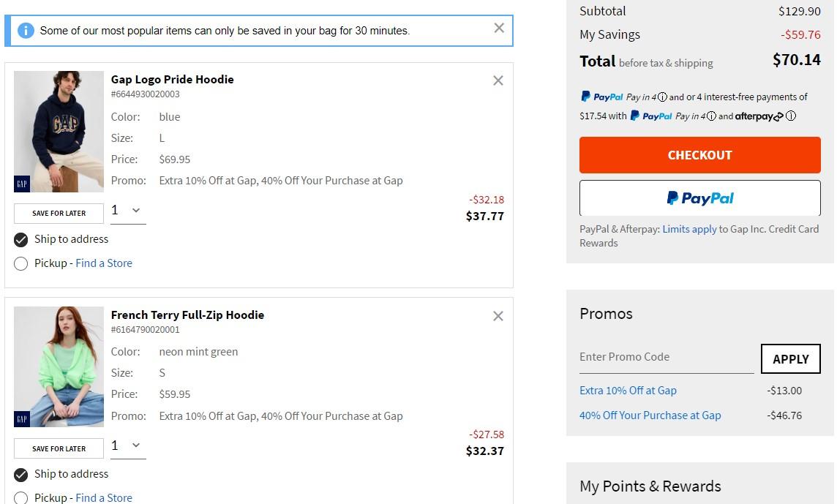The height and width of the screenshot is (504, 837).
Task: Remove Gap Logo Pride Hoodie from bag
Action: click(x=498, y=80)
